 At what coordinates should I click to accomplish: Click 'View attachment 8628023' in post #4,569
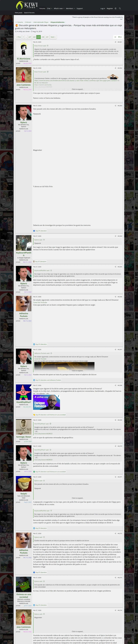[43, 434]
